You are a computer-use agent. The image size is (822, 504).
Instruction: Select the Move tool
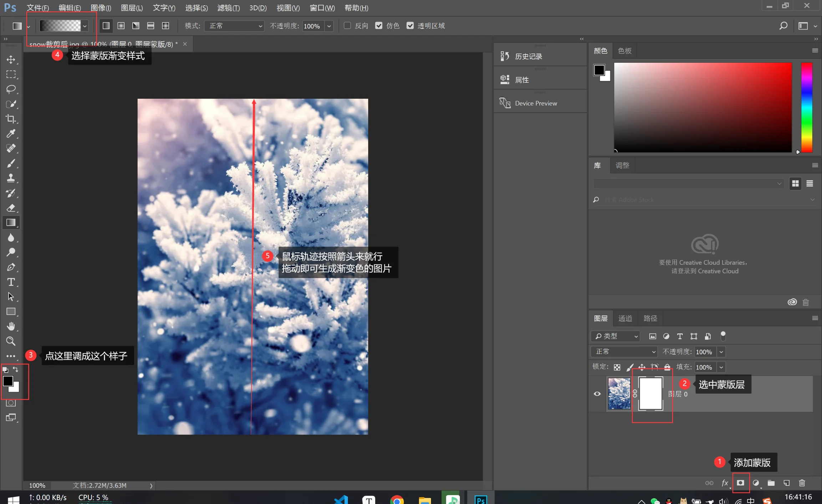point(11,60)
